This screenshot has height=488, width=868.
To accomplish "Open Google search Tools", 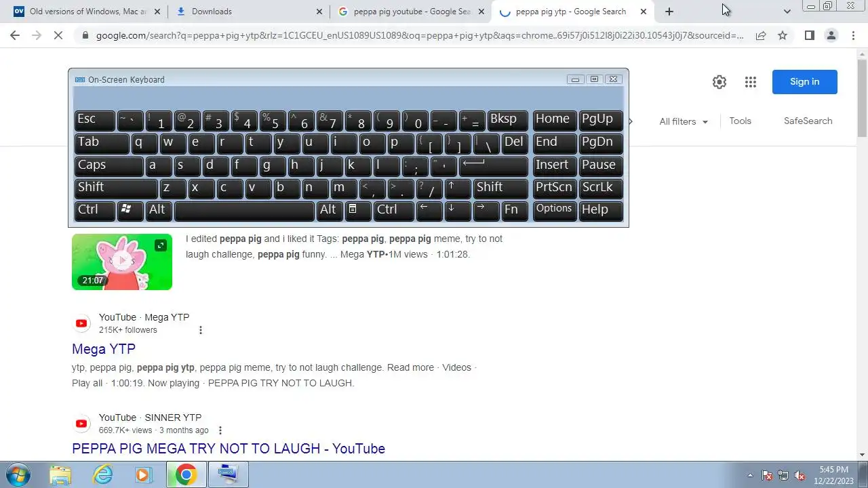I will [x=740, y=121].
